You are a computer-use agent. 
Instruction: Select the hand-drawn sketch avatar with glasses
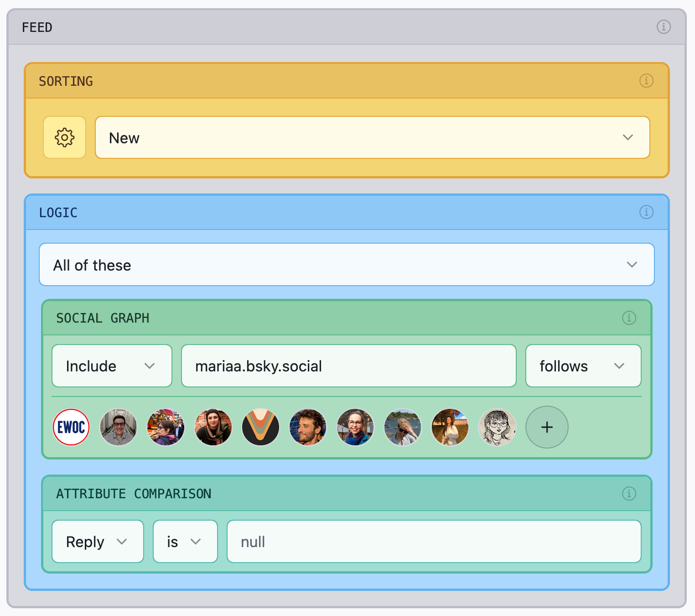[x=498, y=427]
